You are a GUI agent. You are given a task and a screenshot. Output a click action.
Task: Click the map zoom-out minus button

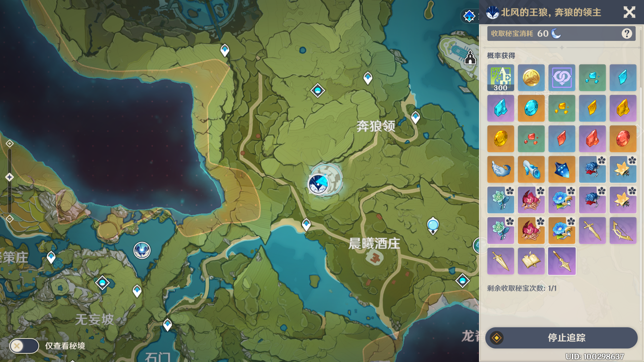[x=9, y=219]
